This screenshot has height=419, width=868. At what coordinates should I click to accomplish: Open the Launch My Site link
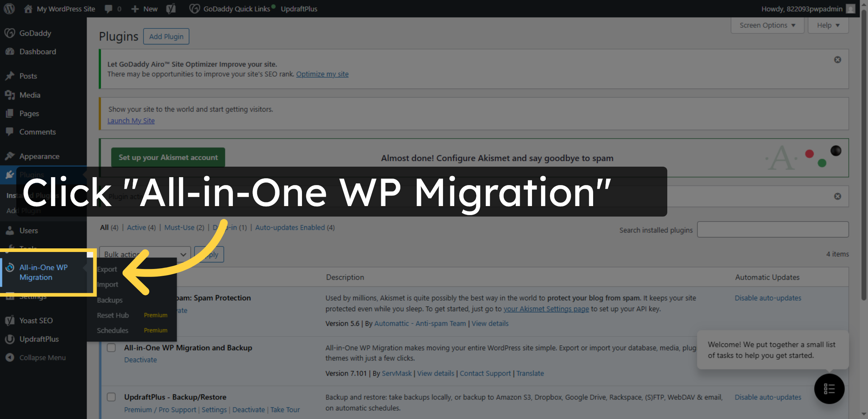pyautogui.click(x=131, y=120)
